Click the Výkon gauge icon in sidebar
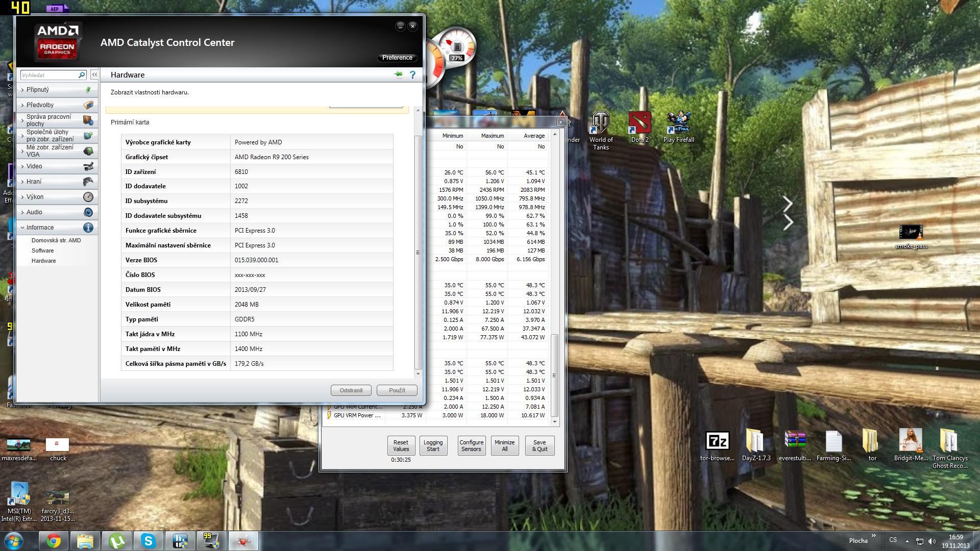980x551 pixels. (x=88, y=197)
